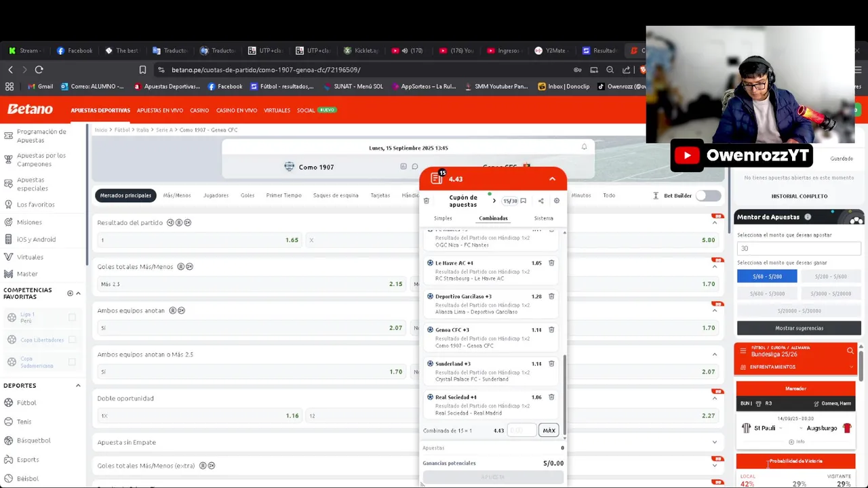
Task: Switch to Combinadas tab in bet slip
Action: (x=493, y=218)
